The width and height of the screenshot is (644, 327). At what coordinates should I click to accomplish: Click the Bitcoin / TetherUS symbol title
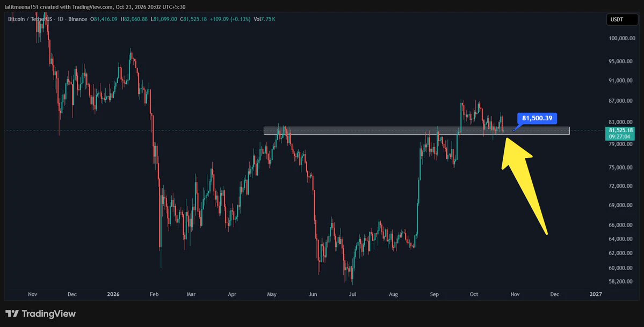click(x=34, y=19)
